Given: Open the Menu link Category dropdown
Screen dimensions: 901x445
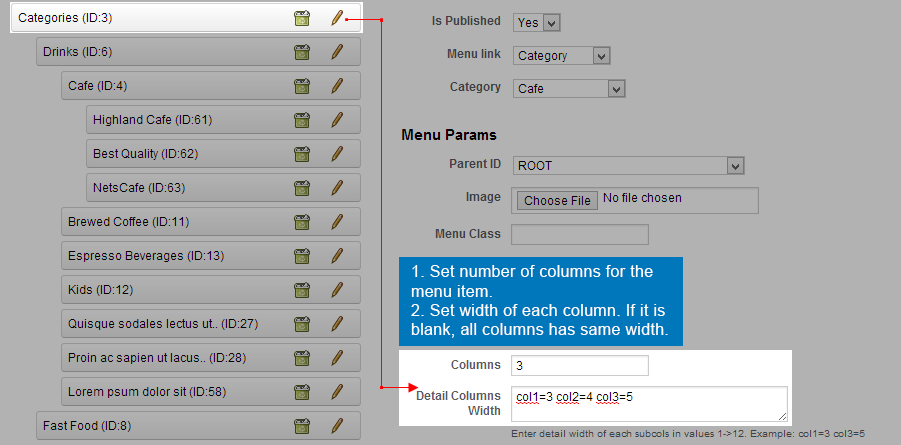Looking at the screenshot, I should tap(561, 56).
